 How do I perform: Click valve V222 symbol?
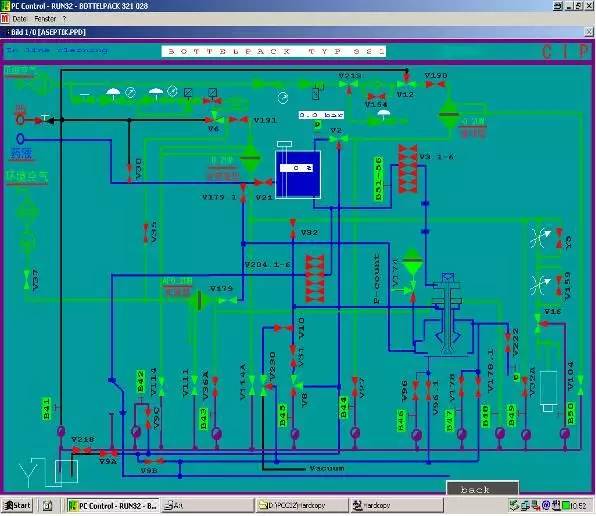point(508,342)
